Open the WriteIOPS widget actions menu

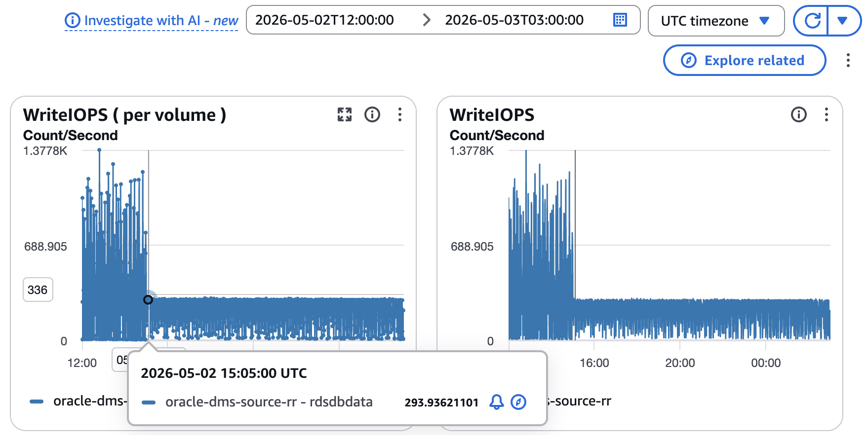pyautogui.click(x=827, y=114)
